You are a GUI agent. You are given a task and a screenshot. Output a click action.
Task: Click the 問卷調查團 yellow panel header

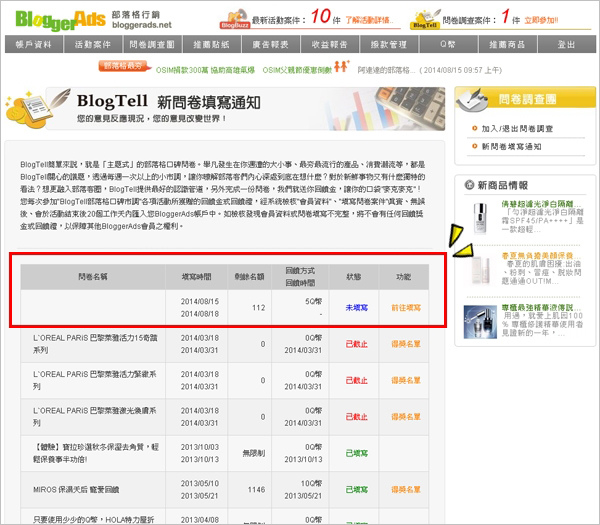coord(525,98)
